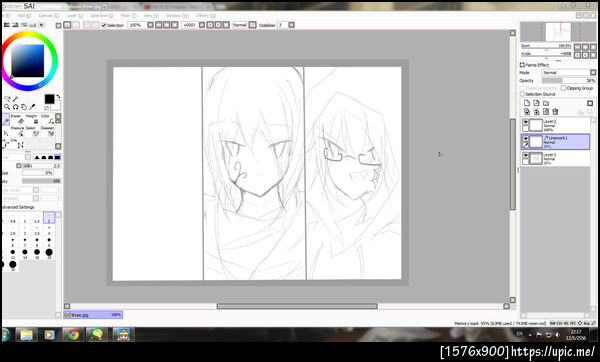Click the navigator preview thumbnail
Viewport: 600px width, 362px height.
[x=558, y=32]
